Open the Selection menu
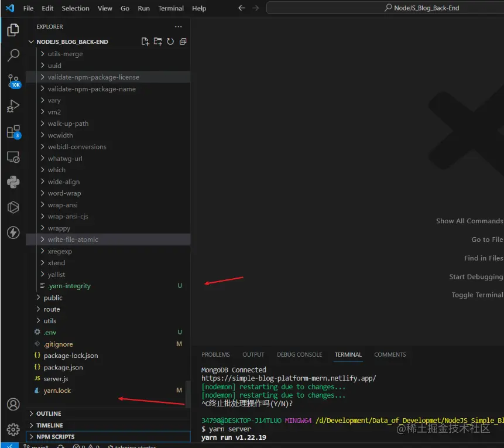The image size is (504, 448). click(x=76, y=8)
